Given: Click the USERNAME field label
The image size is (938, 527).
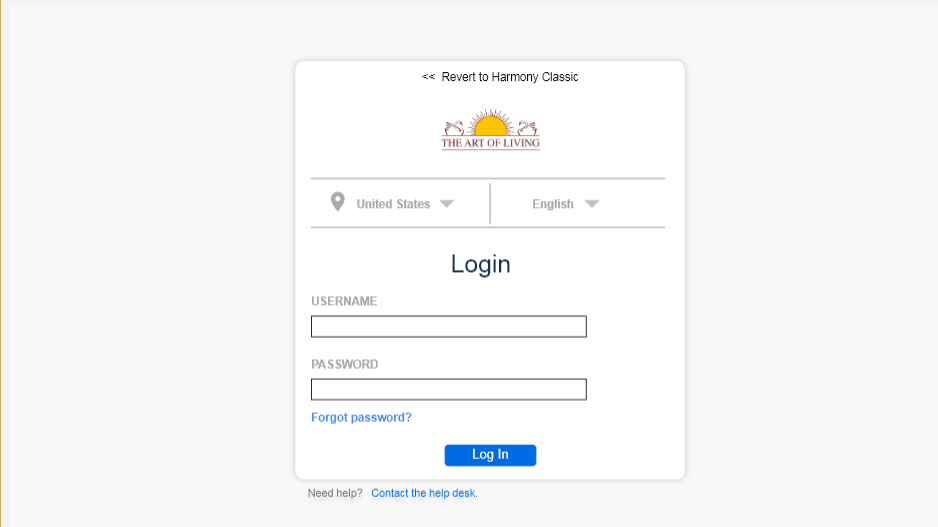Looking at the screenshot, I should pyautogui.click(x=344, y=301).
